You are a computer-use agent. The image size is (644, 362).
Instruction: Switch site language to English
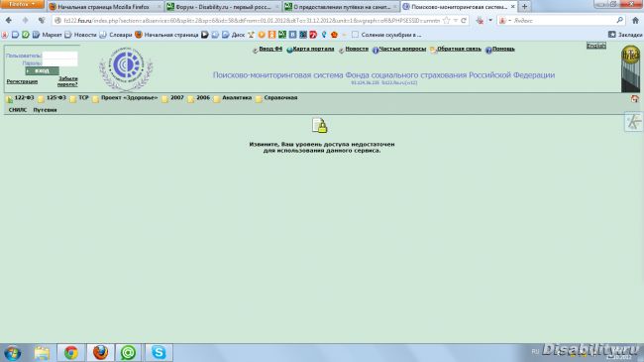tap(595, 46)
